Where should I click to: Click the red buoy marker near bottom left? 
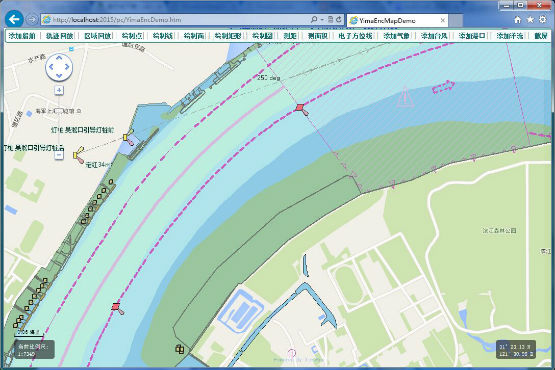coord(116,306)
